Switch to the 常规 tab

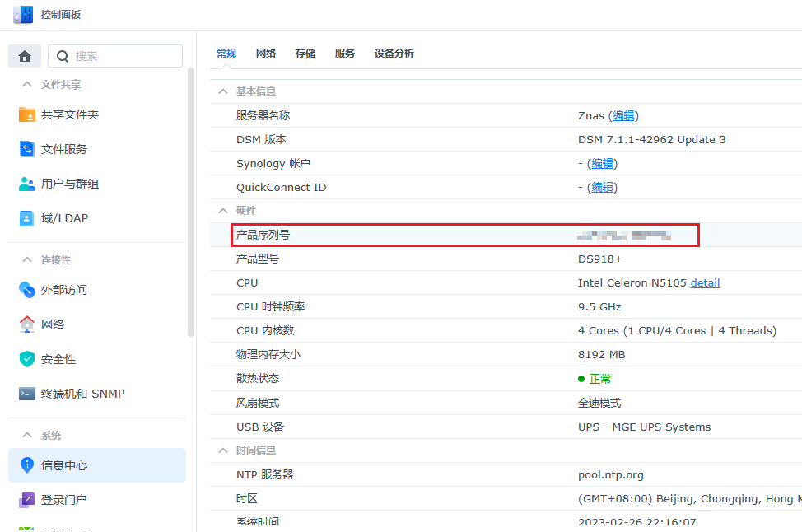226,54
